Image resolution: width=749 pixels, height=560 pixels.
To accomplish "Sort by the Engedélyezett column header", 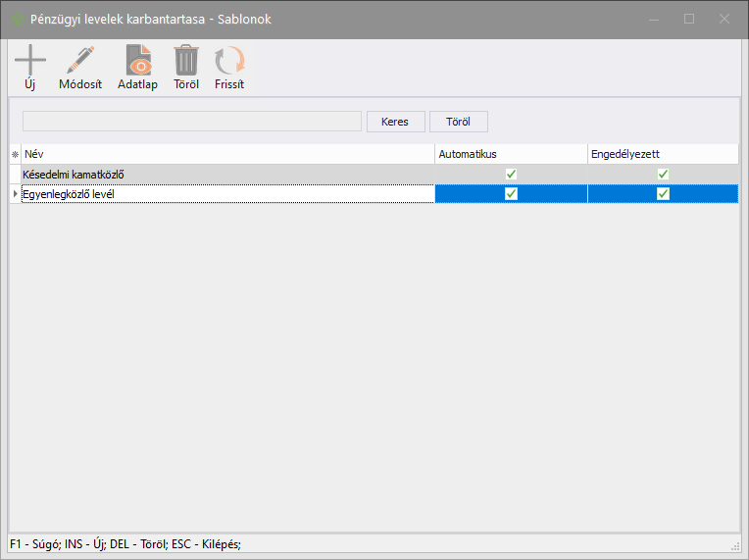I will click(663, 154).
